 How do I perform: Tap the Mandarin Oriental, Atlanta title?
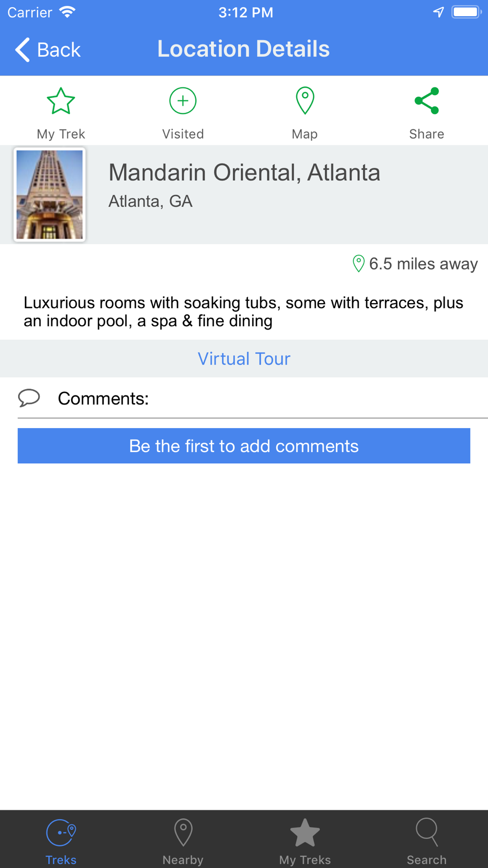244,172
